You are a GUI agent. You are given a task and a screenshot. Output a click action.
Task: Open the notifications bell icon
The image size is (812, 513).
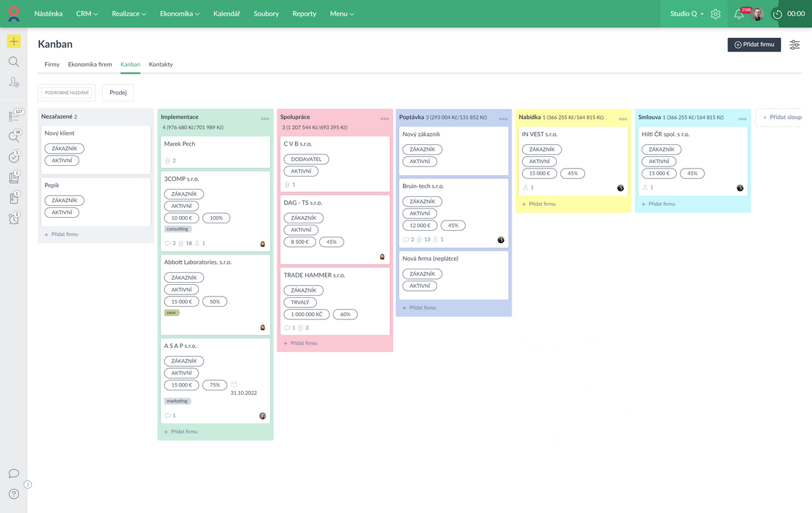(738, 14)
